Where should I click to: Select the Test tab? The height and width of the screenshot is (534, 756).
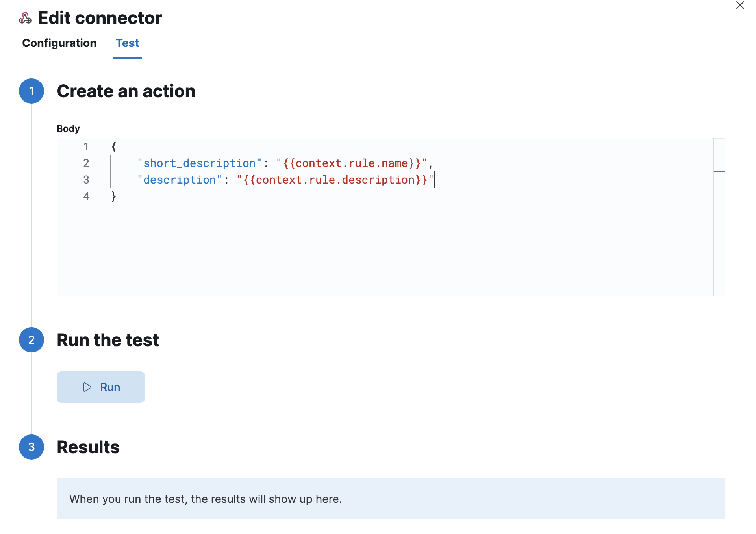click(127, 43)
